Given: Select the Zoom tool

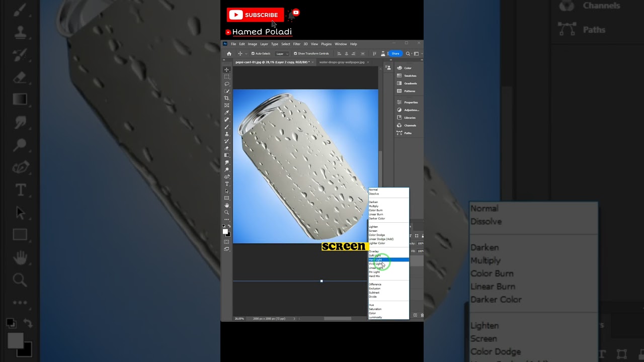Looking at the screenshot, I should pos(227,212).
